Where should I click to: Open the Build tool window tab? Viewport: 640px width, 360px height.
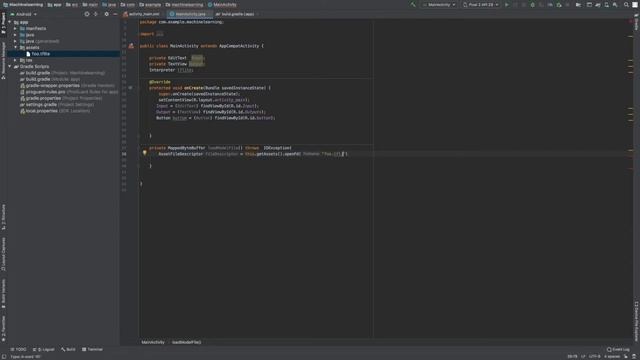(x=68, y=349)
